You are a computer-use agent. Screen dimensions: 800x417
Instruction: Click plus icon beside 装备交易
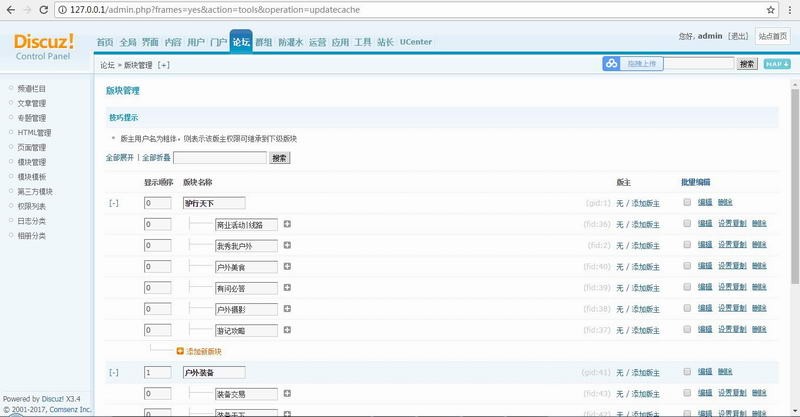[x=287, y=394]
